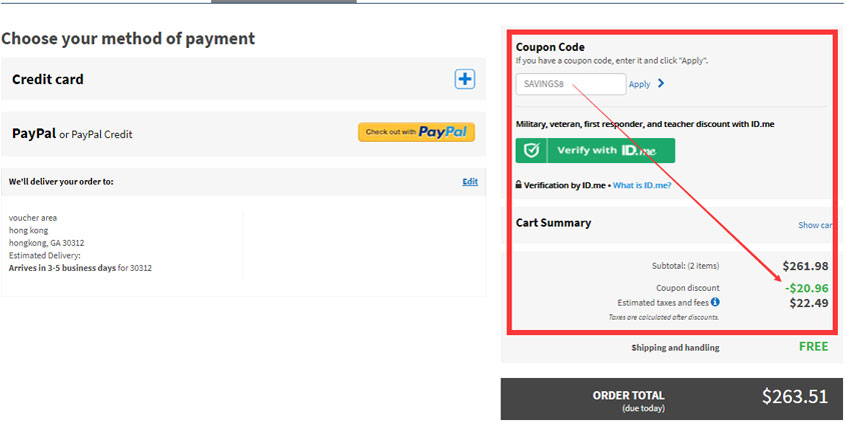Select the PayPal or PayPal Credit option text
The image size is (846, 423).
pos(72,133)
